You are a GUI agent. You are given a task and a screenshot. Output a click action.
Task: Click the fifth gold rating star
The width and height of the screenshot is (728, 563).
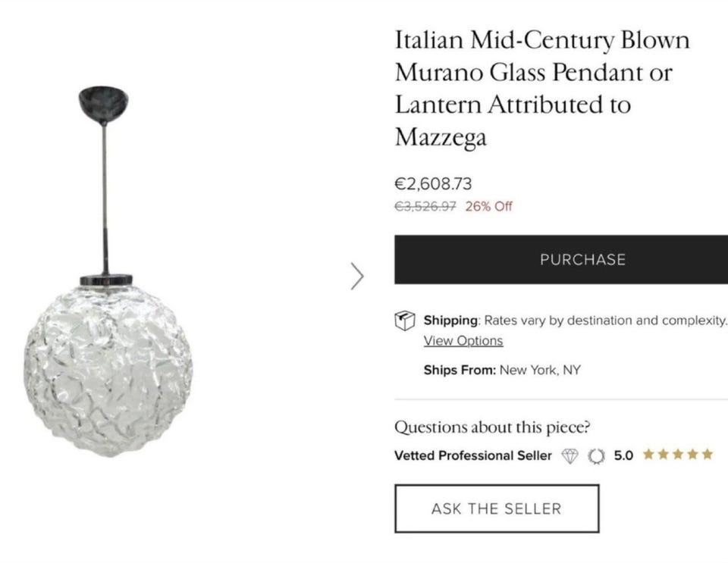pos(707,455)
